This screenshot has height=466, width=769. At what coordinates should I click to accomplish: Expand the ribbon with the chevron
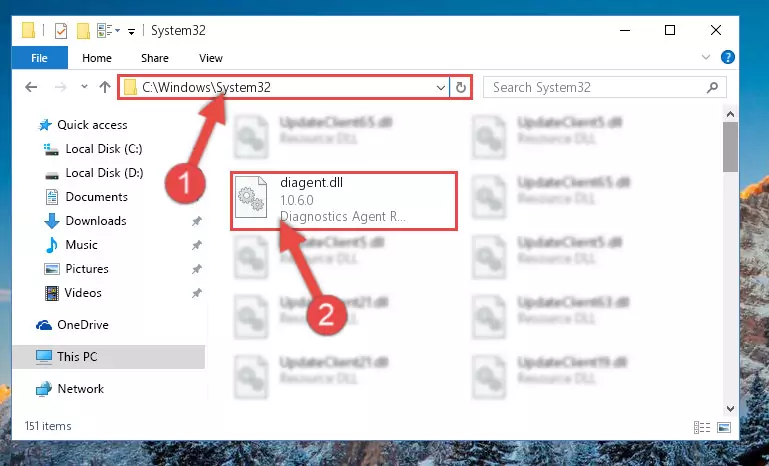coord(706,57)
